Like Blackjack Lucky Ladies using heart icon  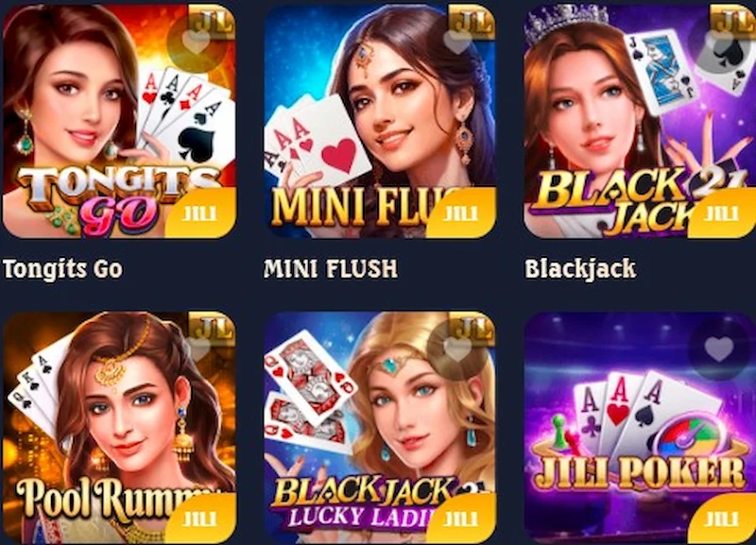pos(457,349)
